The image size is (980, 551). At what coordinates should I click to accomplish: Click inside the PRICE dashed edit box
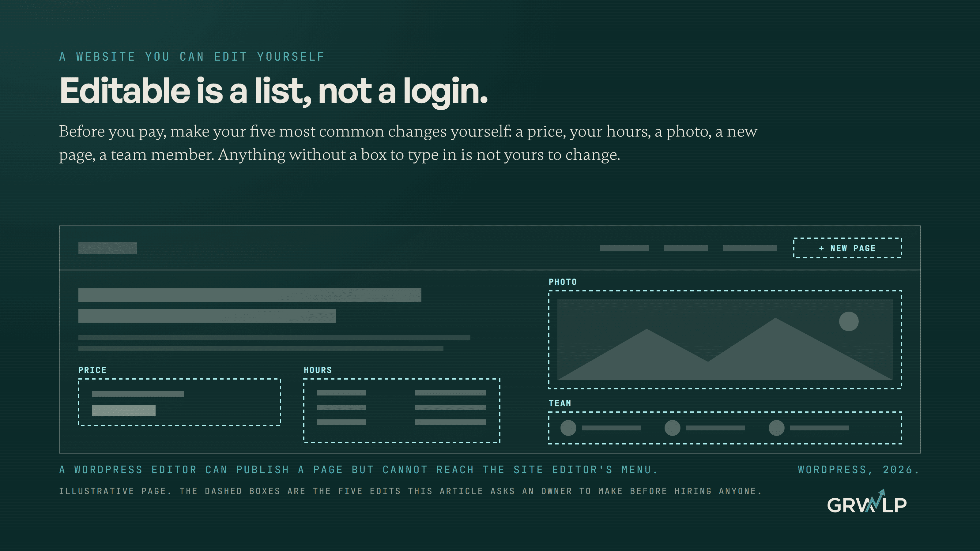[x=179, y=402]
